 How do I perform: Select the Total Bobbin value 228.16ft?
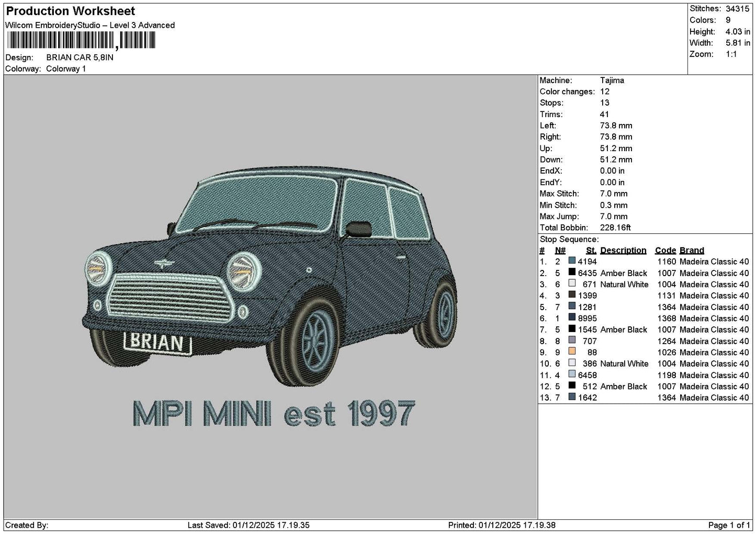(x=616, y=228)
